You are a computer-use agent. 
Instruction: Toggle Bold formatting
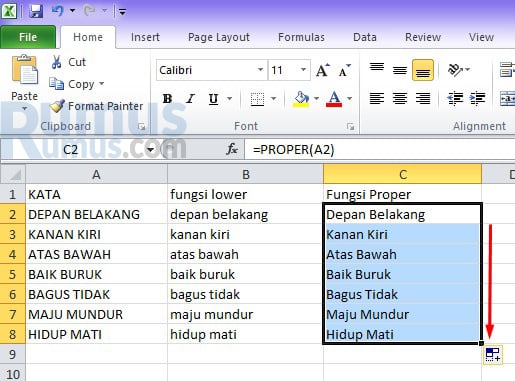pos(167,99)
